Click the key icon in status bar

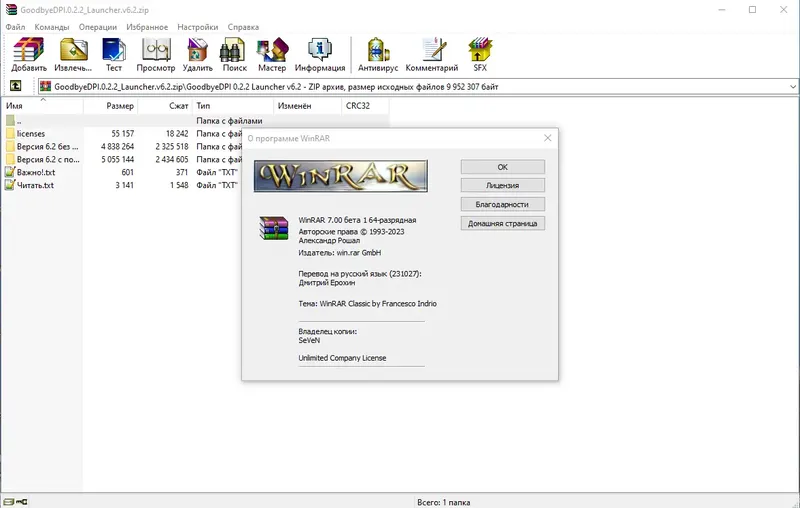coord(21,502)
